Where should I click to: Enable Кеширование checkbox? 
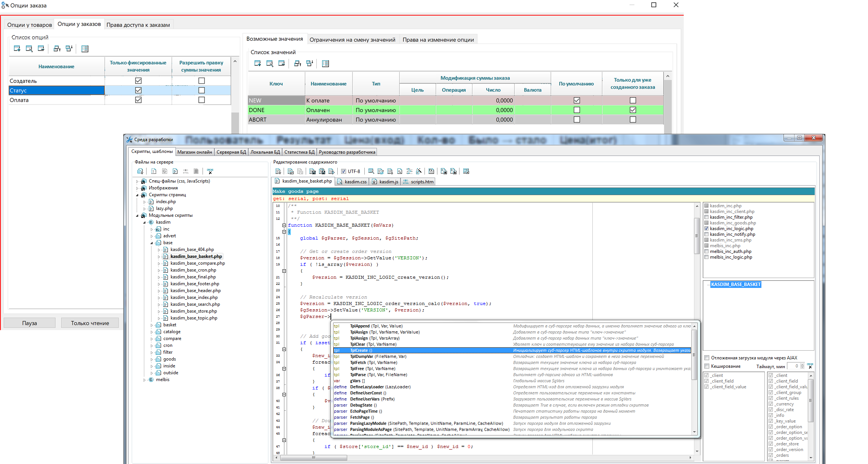tap(707, 366)
